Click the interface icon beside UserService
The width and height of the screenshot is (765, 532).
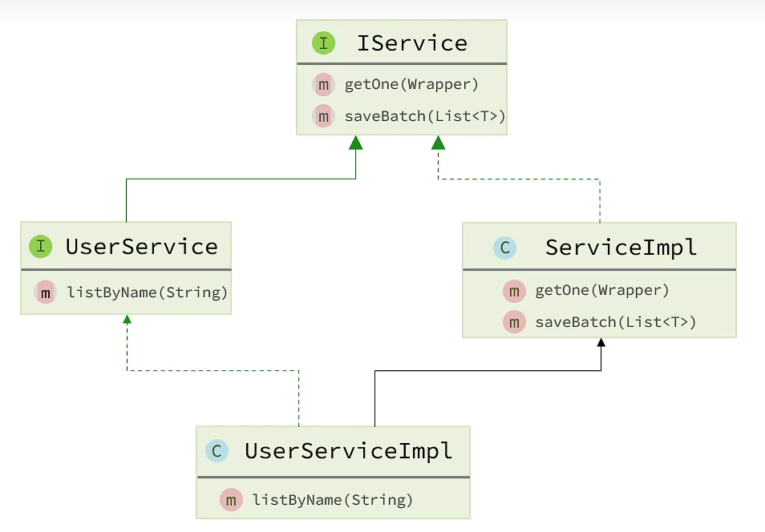click(x=40, y=246)
